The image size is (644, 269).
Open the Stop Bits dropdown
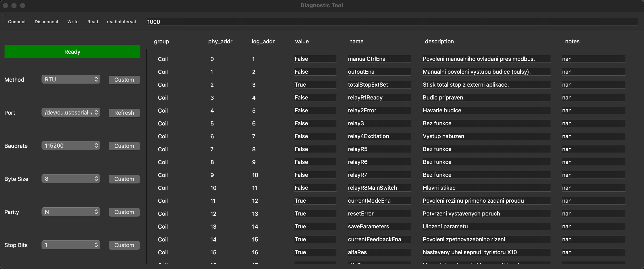pyautogui.click(x=71, y=245)
